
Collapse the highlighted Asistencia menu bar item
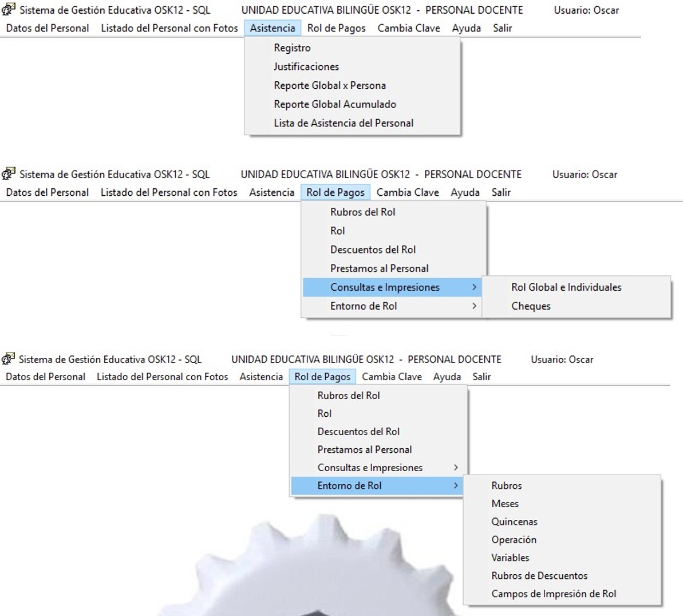point(273,28)
